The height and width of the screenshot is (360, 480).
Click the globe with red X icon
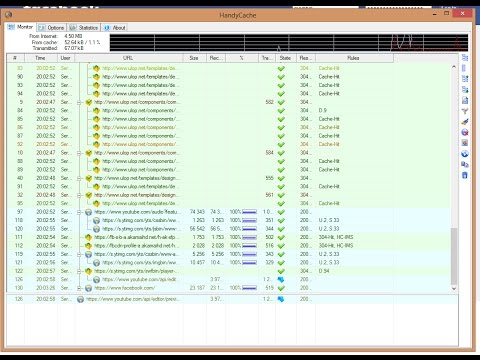click(x=465, y=132)
